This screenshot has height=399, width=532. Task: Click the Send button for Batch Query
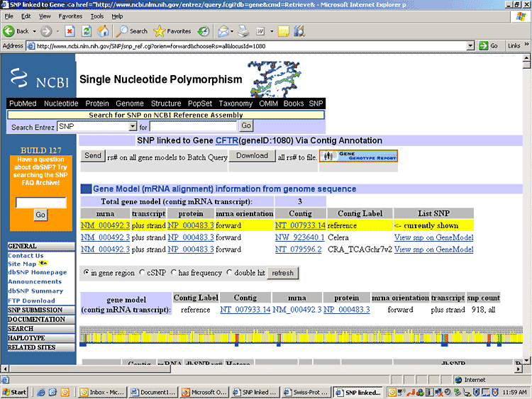pyautogui.click(x=93, y=156)
